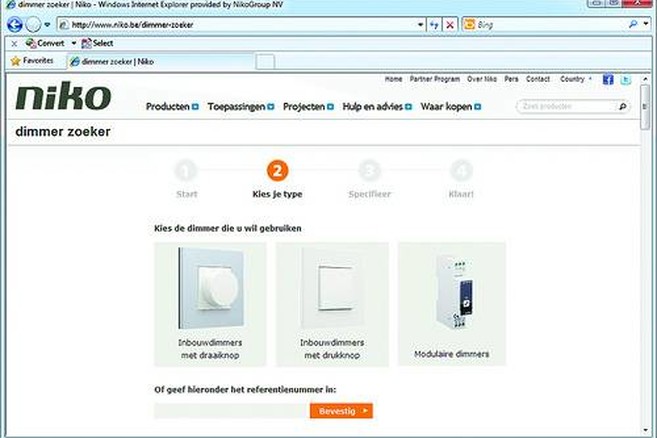
Task: Click the Twitter icon
Action: (x=626, y=80)
